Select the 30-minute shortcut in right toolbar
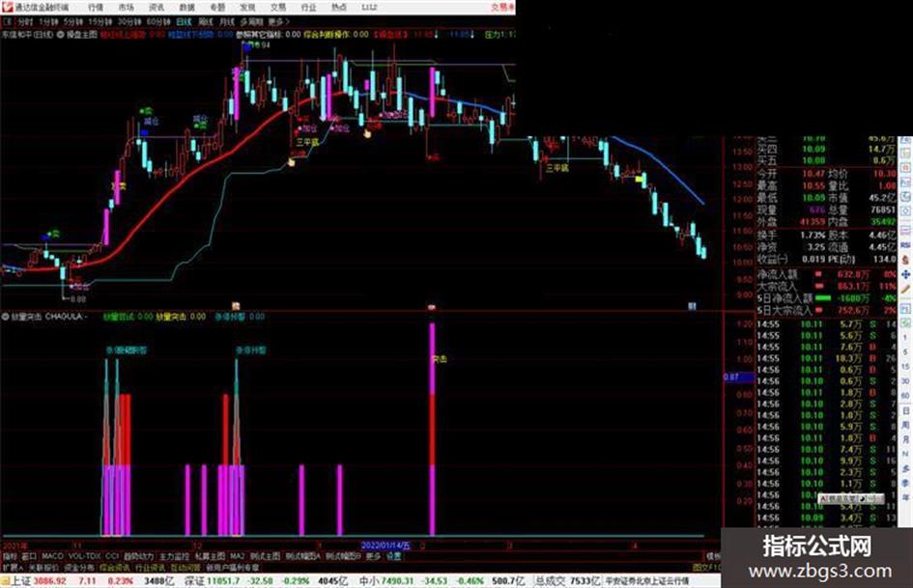 [905, 381]
